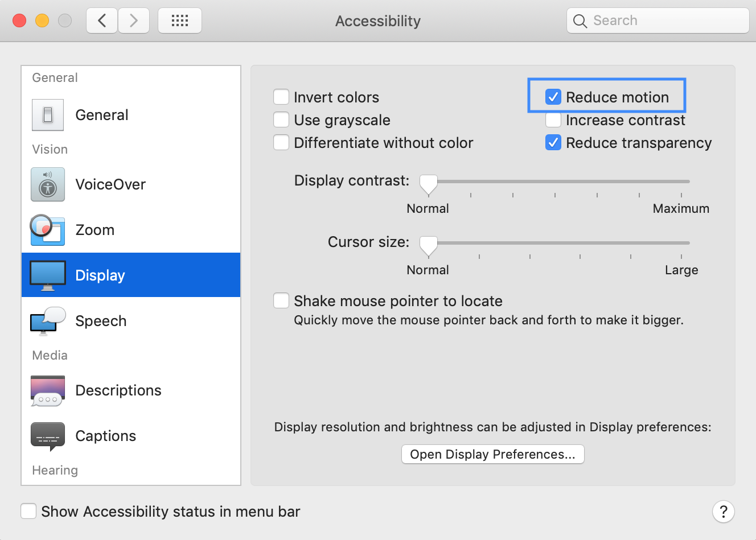Open the help question mark button
Image resolution: width=756 pixels, height=540 pixels.
(723, 512)
